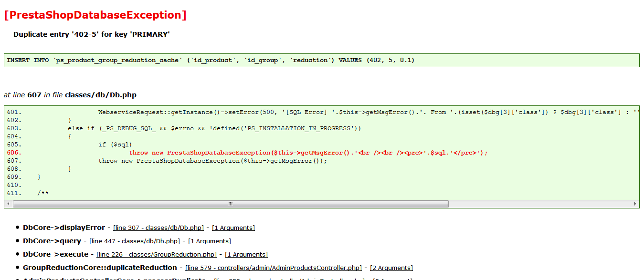Viewport: 644px width, 280px height.
Task: Click the DbCore->displayError stack entry
Action: (x=64, y=228)
